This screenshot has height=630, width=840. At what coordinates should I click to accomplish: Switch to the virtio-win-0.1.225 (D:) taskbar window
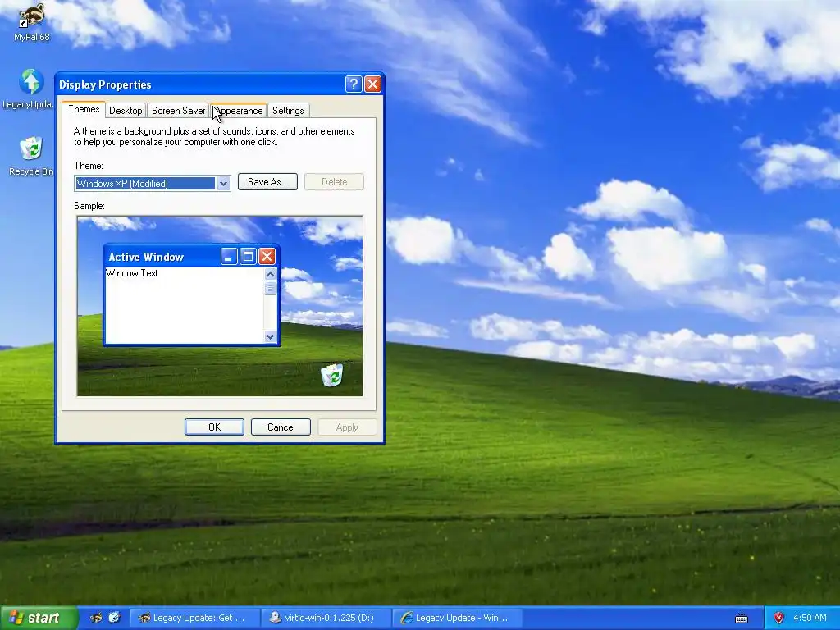coord(326,618)
